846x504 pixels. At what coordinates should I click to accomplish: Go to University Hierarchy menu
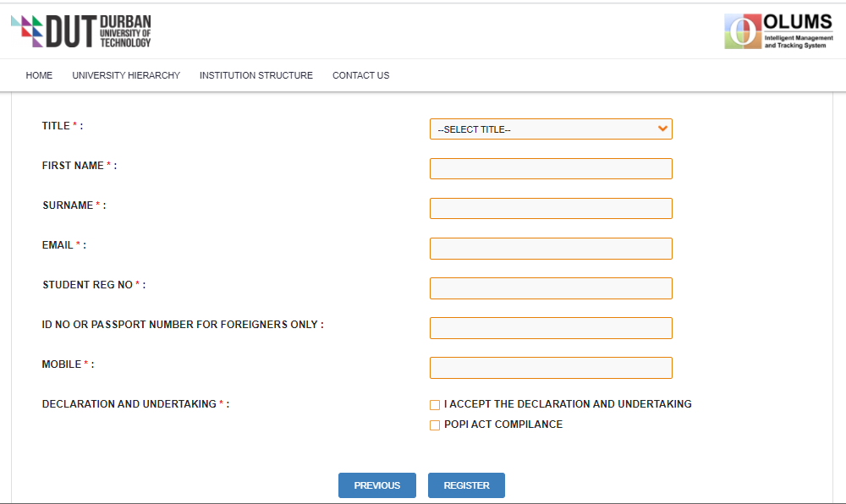(126, 75)
